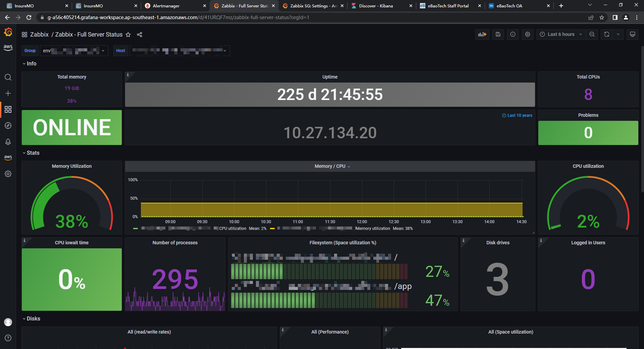Open Dashboard settings gear in toolbar
Image resolution: width=644 pixels, height=349 pixels.
click(x=528, y=34)
